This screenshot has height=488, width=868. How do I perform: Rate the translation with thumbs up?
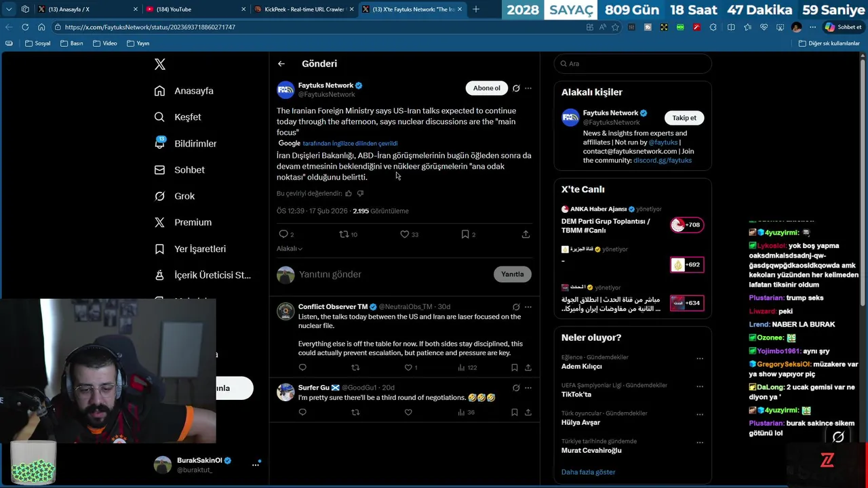(x=349, y=193)
